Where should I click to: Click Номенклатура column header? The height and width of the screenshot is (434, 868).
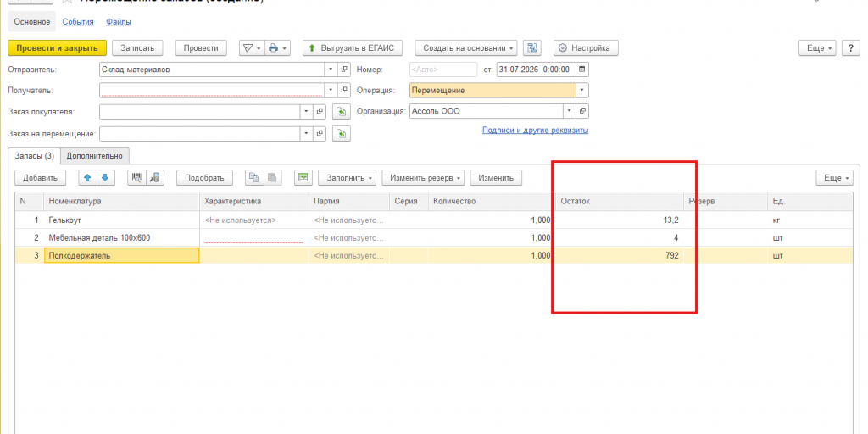tap(122, 202)
